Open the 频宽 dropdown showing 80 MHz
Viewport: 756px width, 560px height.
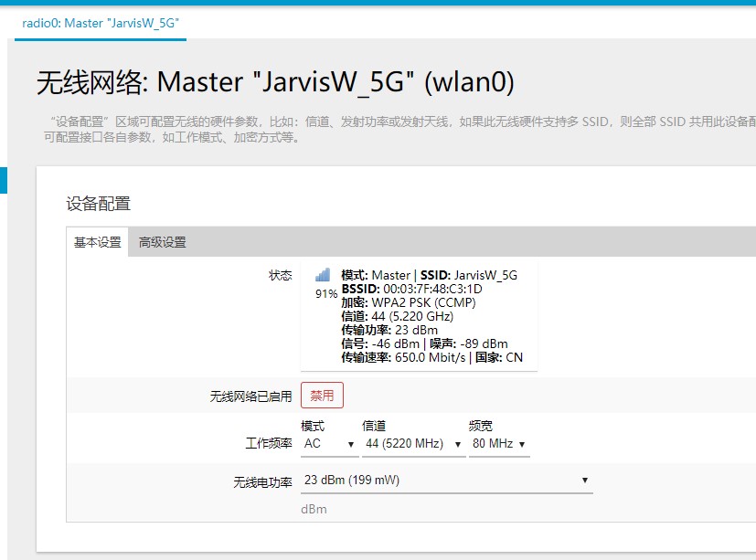(499, 444)
